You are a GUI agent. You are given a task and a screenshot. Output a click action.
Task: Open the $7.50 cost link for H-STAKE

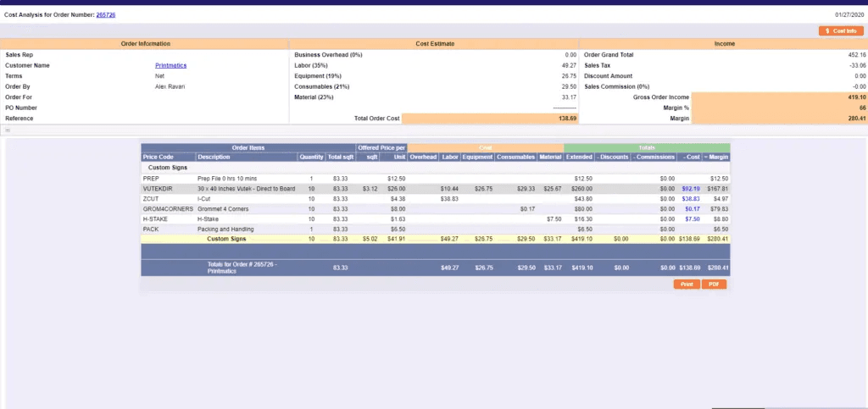[693, 218]
